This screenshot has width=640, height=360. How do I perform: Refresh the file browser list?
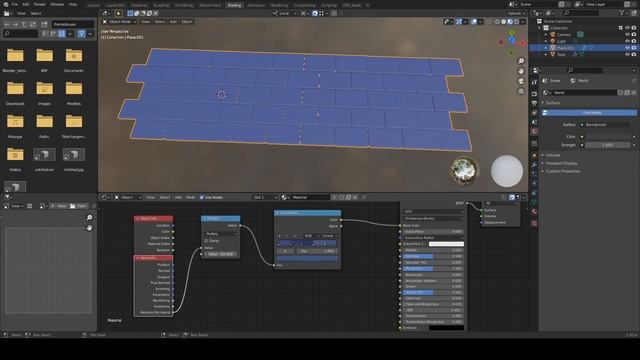coord(33,24)
